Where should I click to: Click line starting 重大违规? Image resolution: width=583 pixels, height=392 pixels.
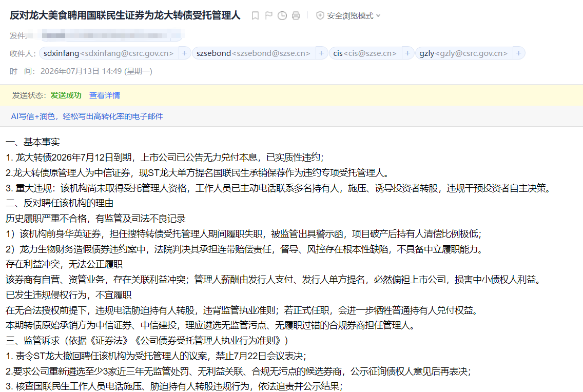(x=278, y=188)
